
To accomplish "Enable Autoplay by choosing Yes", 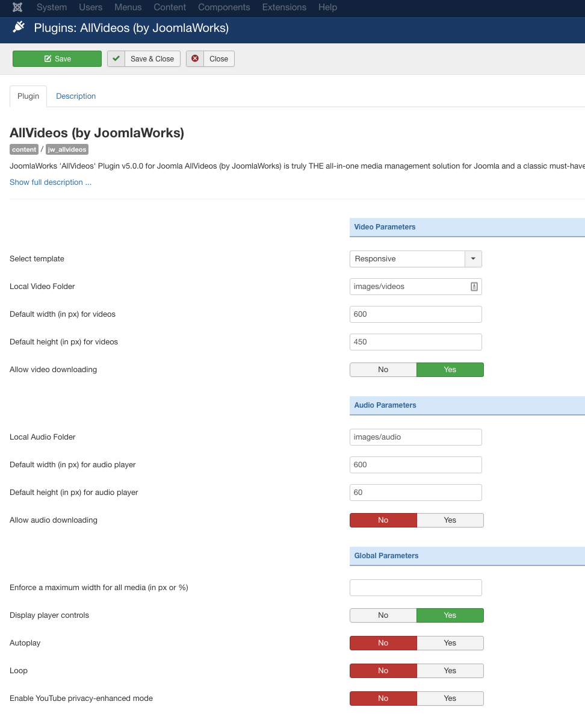I will (x=450, y=643).
